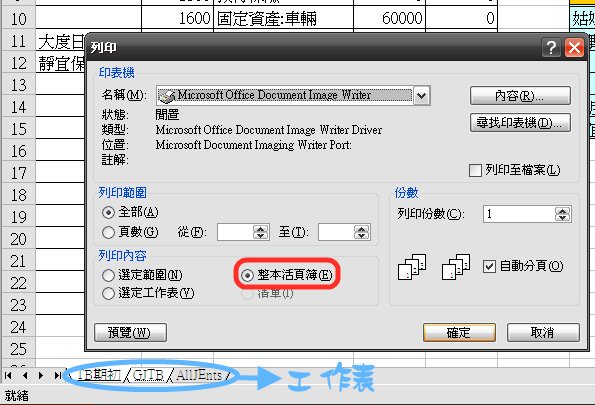Click cell with value 1600
This screenshot has width=595, height=405.
pyautogui.click(x=177, y=18)
